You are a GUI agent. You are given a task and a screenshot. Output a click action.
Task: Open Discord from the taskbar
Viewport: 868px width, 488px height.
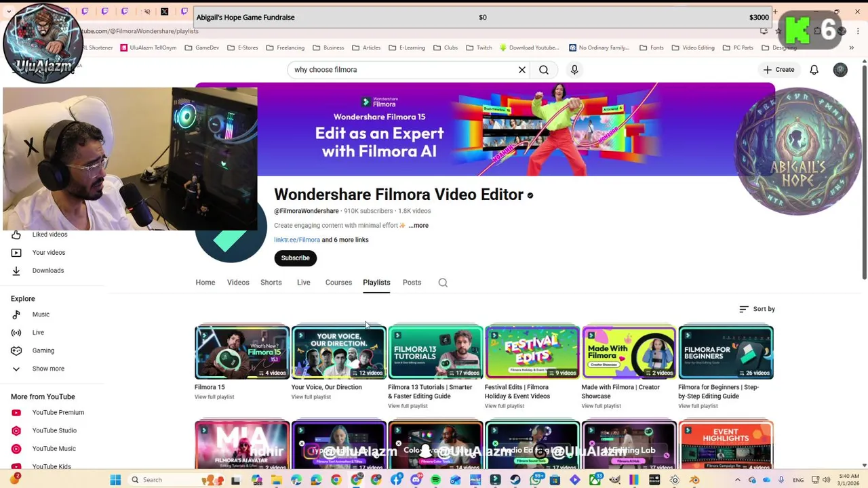[416, 480]
